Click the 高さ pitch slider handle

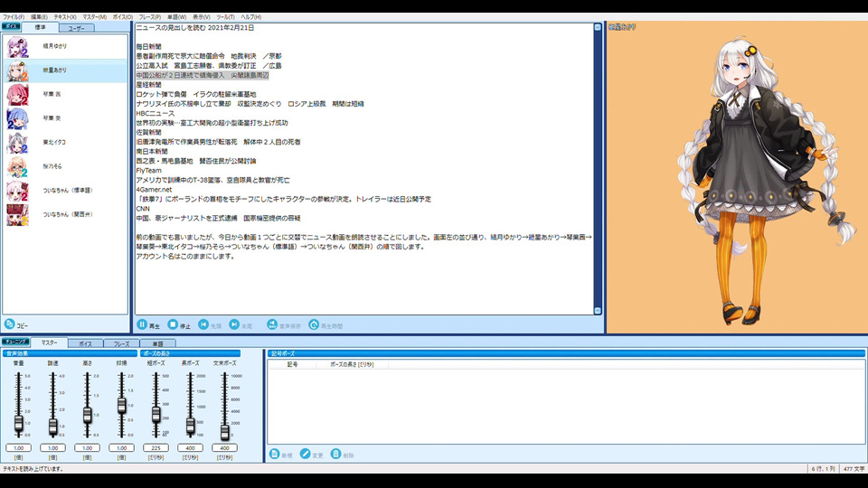pyautogui.click(x=87, y=415)
